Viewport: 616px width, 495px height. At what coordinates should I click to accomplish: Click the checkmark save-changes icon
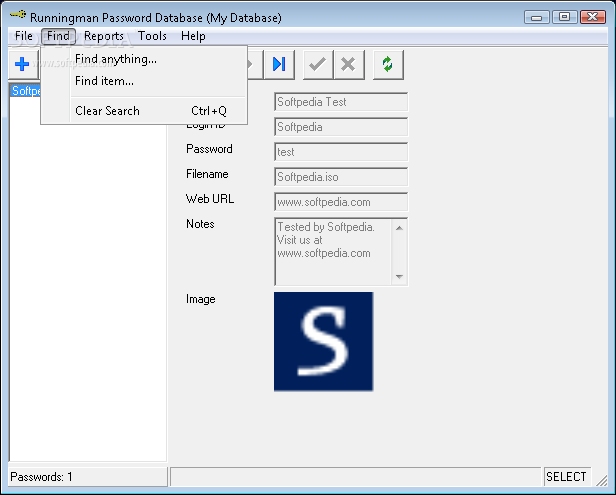tap(317, 64)
